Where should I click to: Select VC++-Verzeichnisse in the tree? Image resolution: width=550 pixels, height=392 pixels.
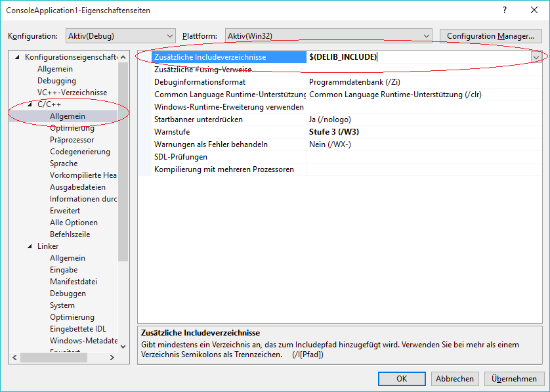72,93
